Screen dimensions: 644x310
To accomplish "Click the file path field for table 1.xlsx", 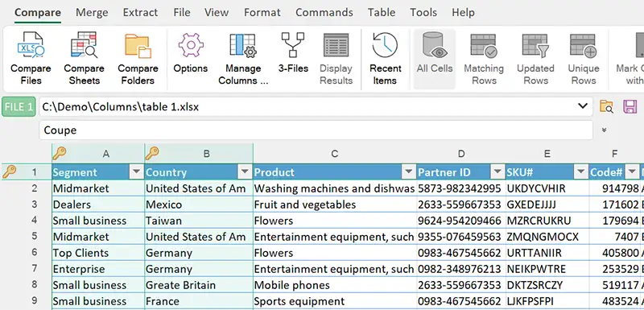I will 316,107.
